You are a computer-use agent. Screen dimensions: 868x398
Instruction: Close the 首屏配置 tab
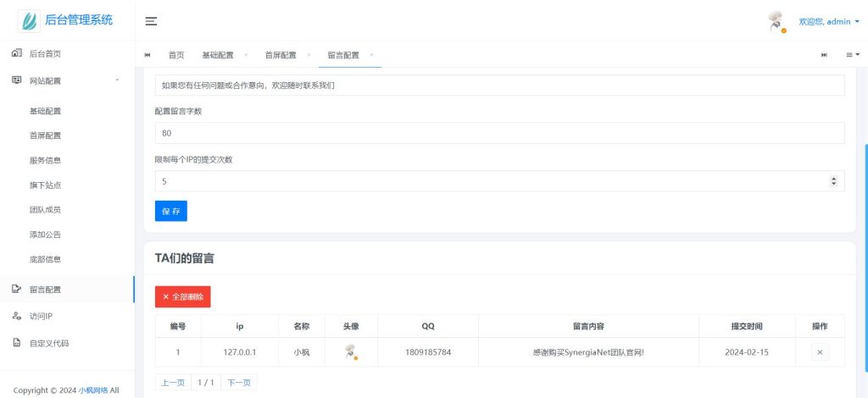click(x=309, y=55)
